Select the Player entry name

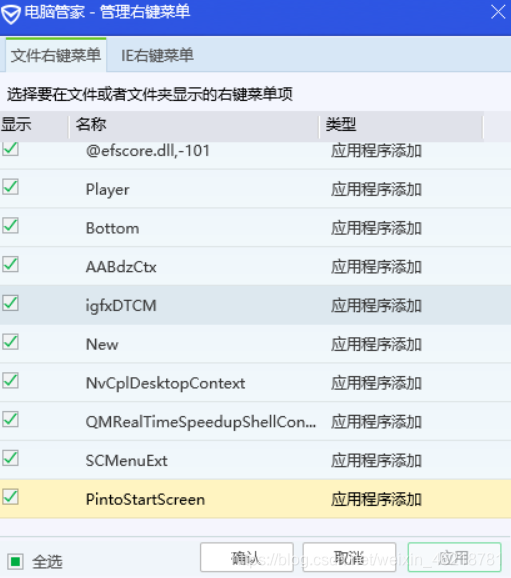click(108, 190)
